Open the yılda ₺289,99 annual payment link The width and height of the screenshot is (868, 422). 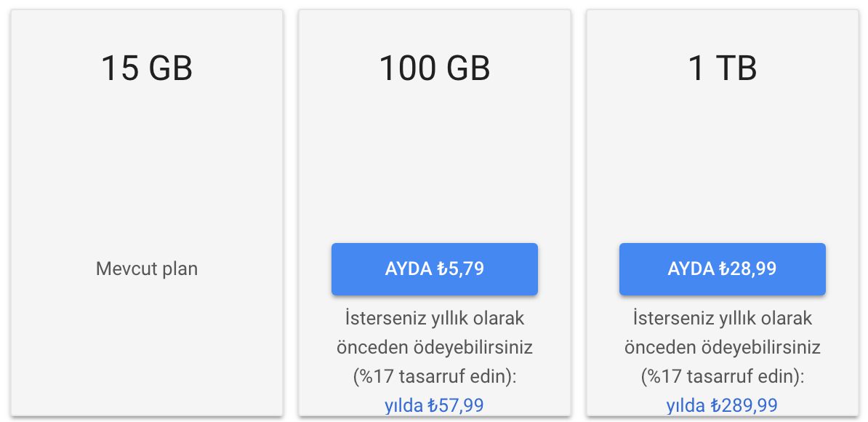(x=723, y=405)
